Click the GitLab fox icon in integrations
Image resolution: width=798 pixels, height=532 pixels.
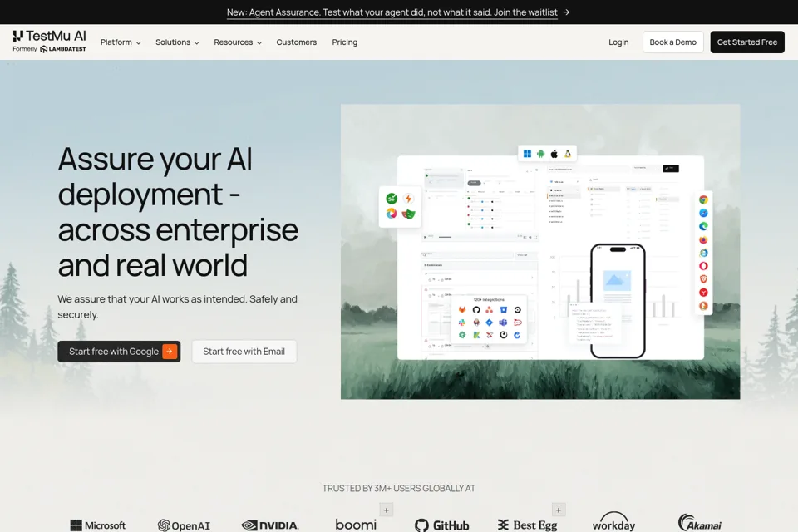pos(462,309)
